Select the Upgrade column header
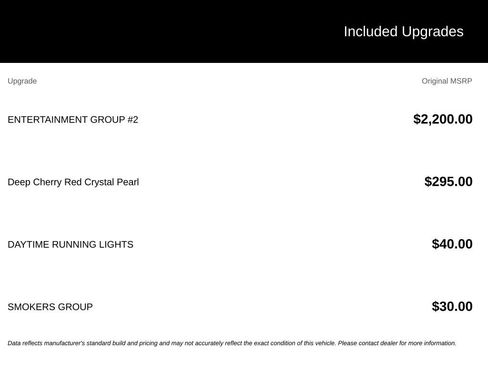This screenshot has height=366, width=488. [22, 81]
